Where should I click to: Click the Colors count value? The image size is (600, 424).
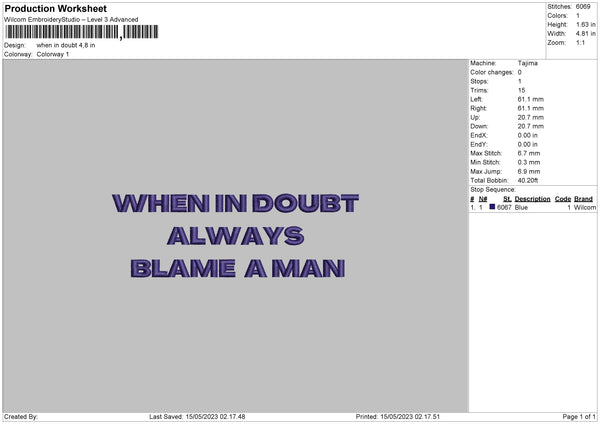(x=578, y=16)
